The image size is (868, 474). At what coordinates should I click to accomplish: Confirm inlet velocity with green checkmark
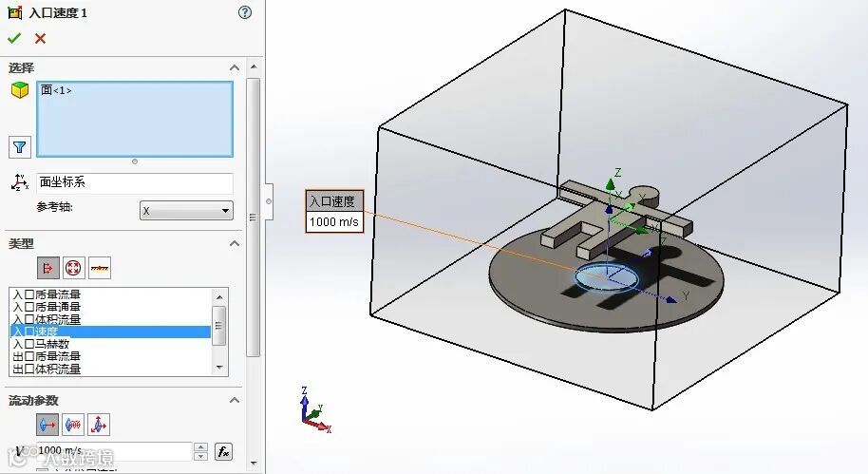point(14,38)
